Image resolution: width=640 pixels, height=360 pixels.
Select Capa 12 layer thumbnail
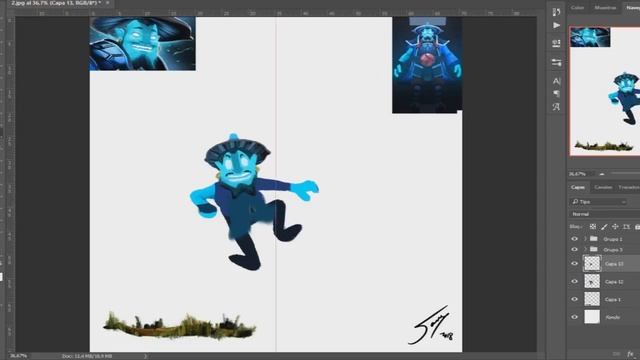pyautogui.click(x=592, y=281)
